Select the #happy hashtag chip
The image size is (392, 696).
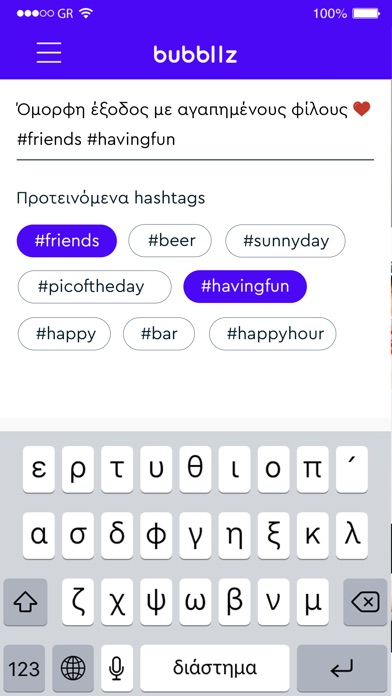[x=64, y=334]
